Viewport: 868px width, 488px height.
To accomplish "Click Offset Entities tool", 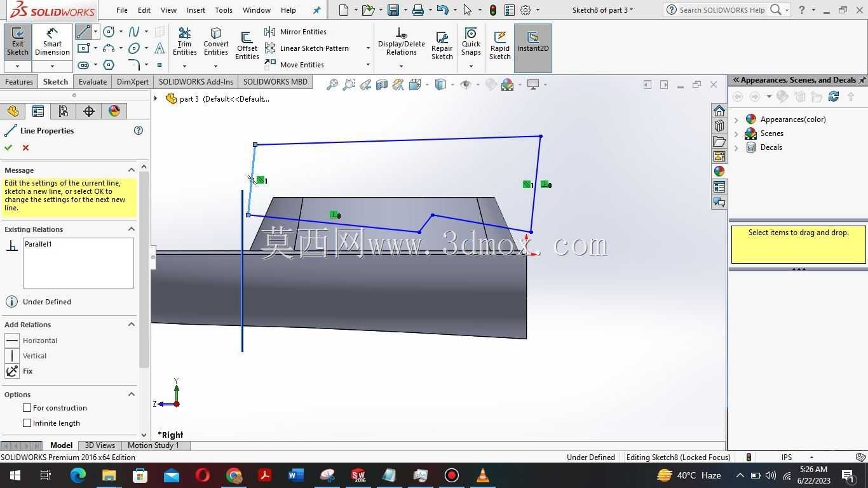I will coord(247,46).
